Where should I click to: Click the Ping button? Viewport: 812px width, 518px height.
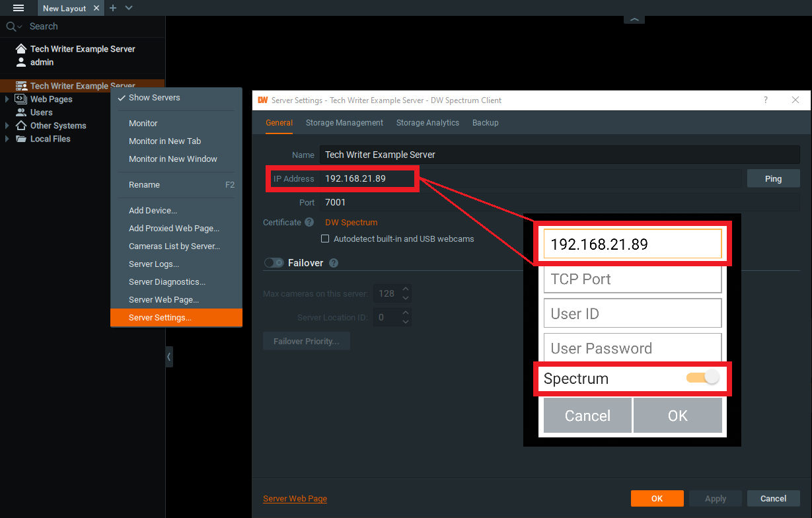pos(773,178)
